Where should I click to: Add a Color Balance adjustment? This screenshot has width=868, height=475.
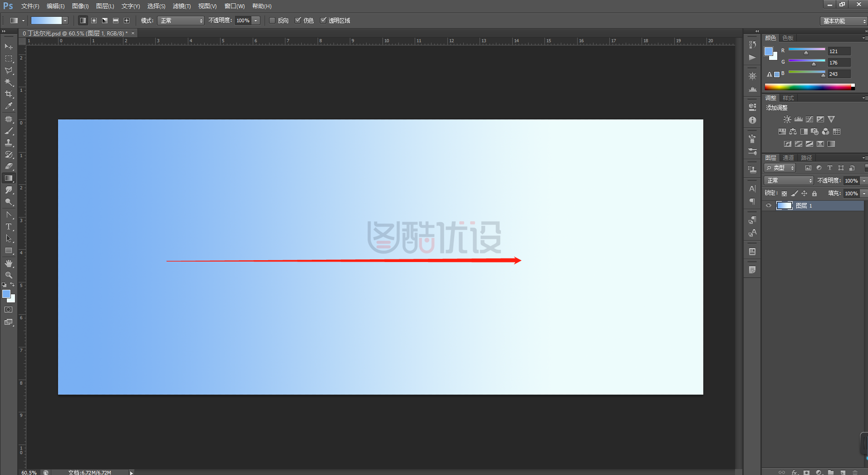click(x=793, y=132)
